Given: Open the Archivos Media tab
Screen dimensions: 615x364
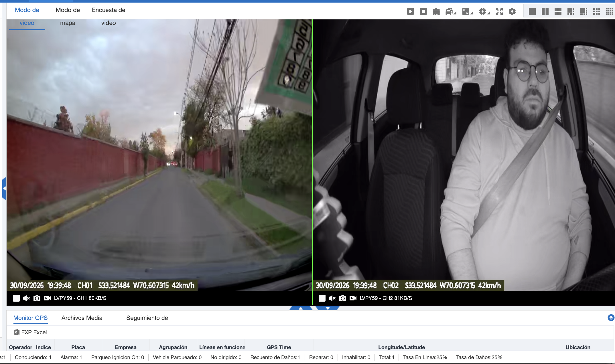Looking at the screenshot, I should pos(82,318).
